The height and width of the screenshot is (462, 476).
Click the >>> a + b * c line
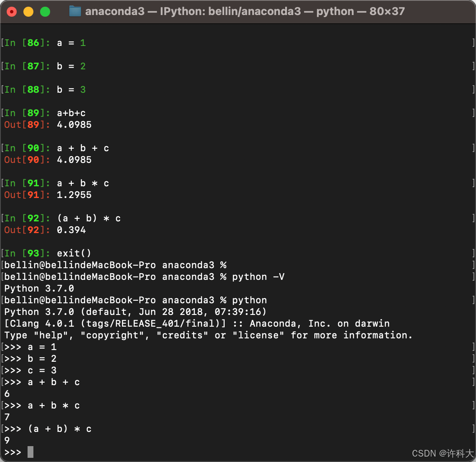pyautogui.click(x=42, y=406)
